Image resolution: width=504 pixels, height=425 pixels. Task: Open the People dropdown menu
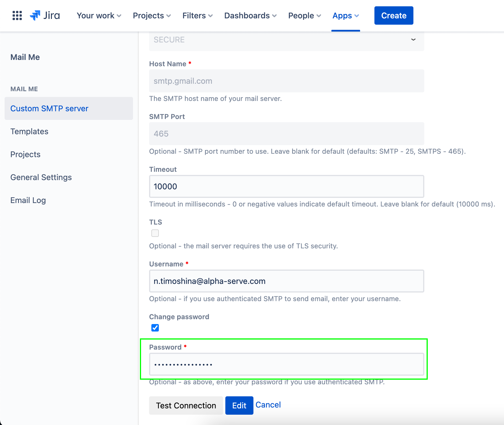click(304, 15)
